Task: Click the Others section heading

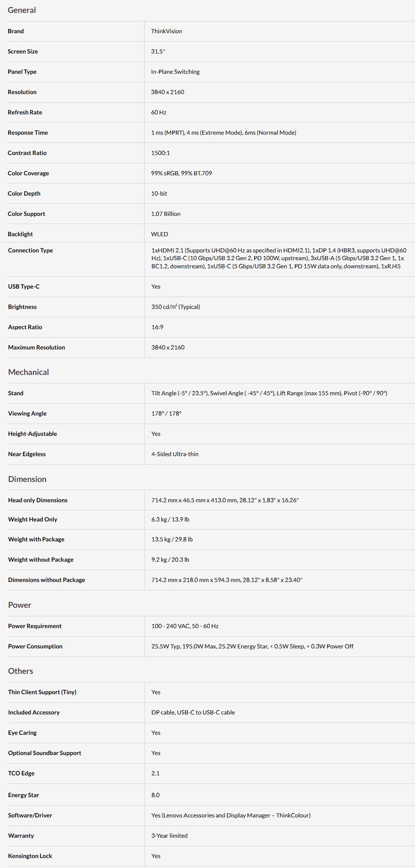Action: 21,671
